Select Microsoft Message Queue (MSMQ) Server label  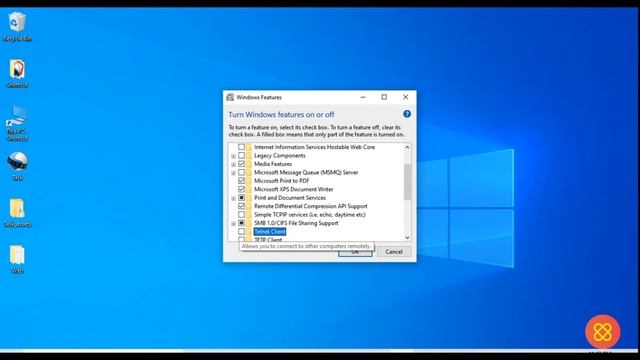(306, 173)
